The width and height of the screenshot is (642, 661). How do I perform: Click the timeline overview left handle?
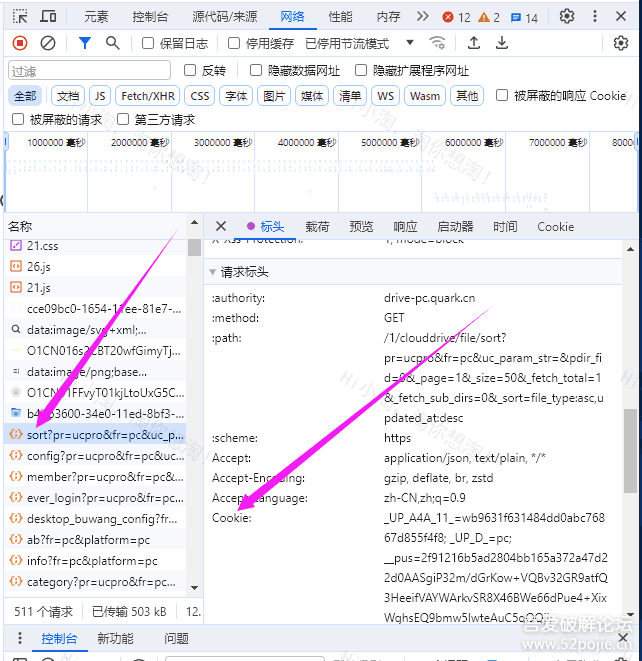pos(6,141)
